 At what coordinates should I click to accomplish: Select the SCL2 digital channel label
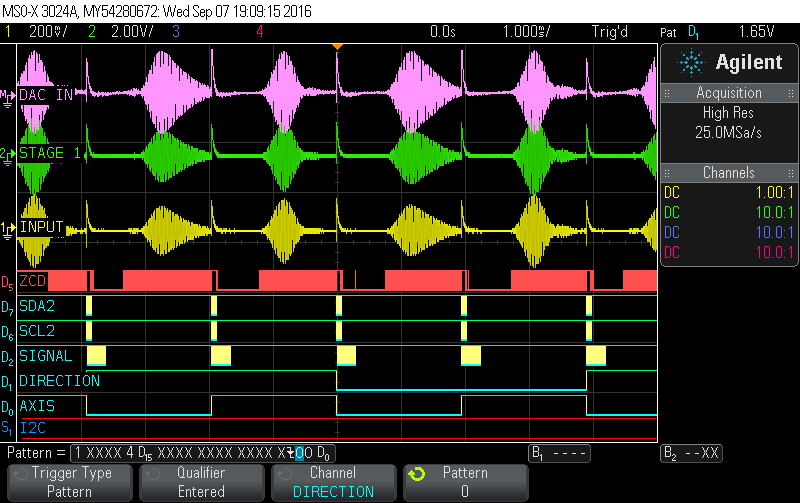coord(37,331)
